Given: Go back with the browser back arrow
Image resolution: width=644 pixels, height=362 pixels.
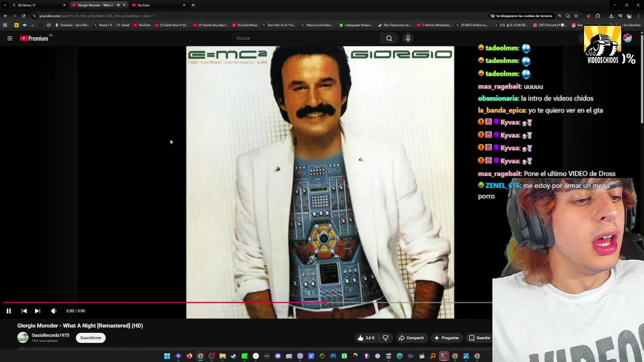Looking at the screenshot, I should 6,16.
